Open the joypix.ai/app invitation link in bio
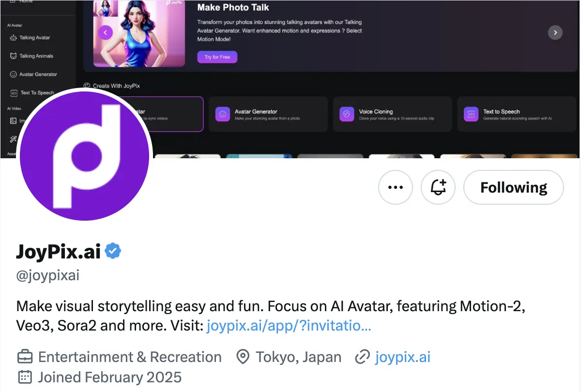Image resolution: width=581 pixels, height=392 pixels. [x=289, y=326]
